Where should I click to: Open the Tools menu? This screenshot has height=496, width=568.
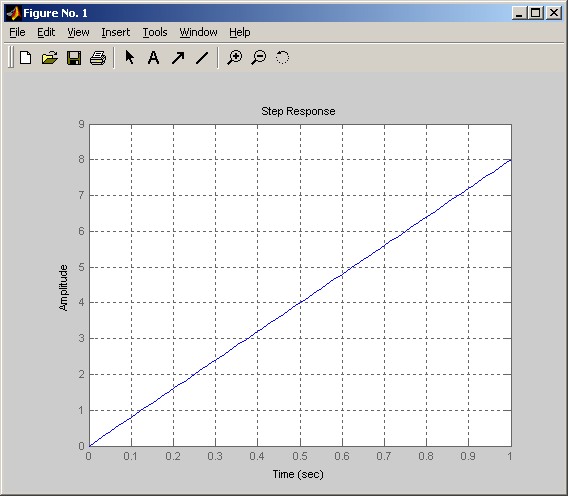pos(155,32)
